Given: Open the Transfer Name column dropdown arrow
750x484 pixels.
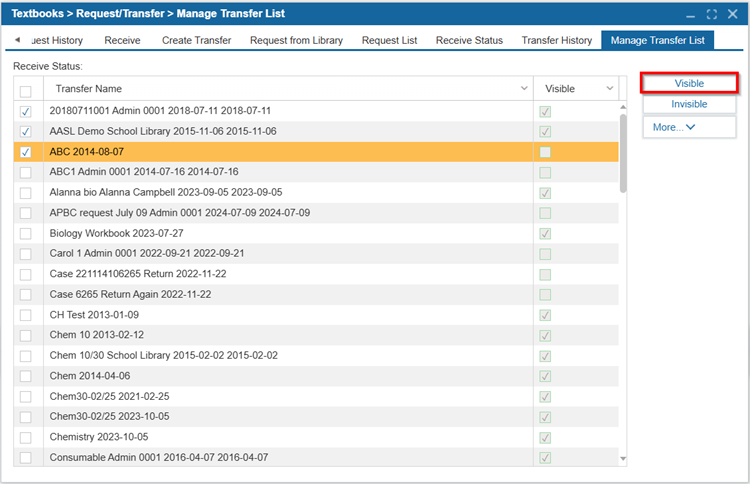Looking at the screenshot, I should pos(524,88).
